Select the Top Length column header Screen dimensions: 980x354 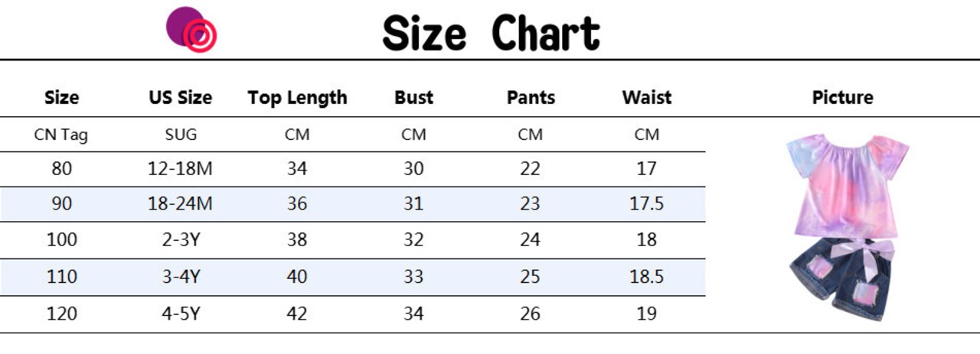click(x=297, y=98)
